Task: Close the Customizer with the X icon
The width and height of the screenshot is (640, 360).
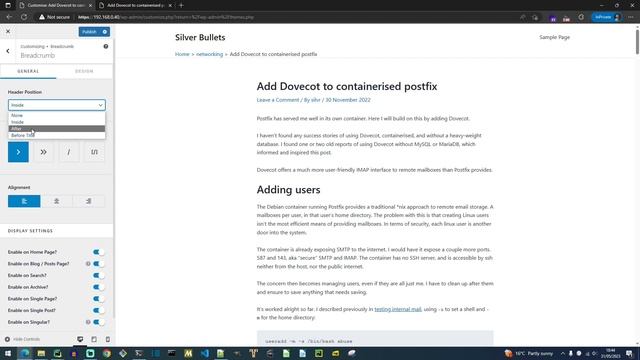Action: pyautogui.click(x=8, y=31)
